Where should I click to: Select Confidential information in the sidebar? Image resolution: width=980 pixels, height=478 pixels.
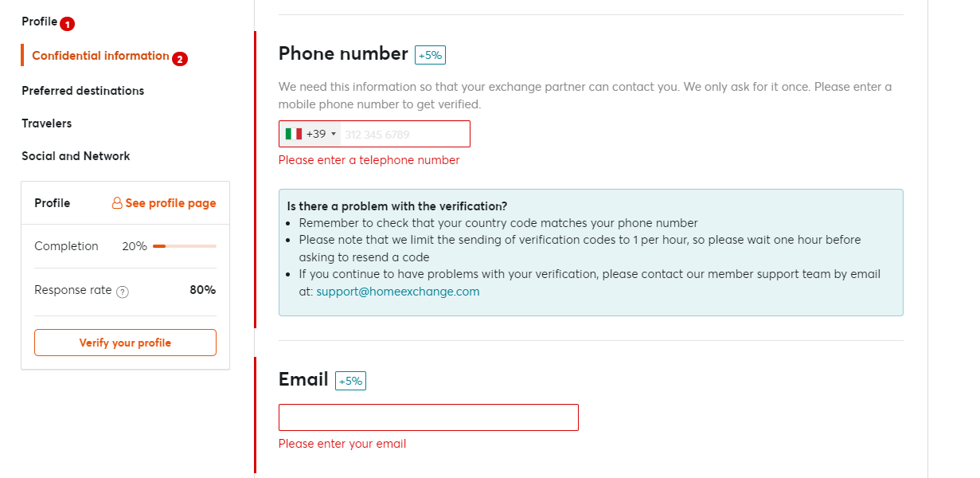[100, 56]
